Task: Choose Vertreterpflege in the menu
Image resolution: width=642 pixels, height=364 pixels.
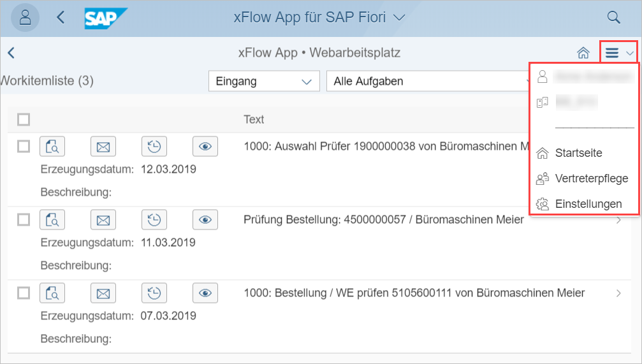Action: [x=591, y=178]
